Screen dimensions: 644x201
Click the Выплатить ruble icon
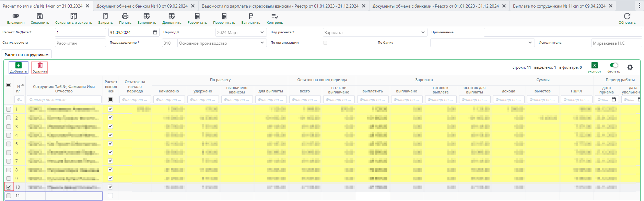pyautogui.click(x=251, y=16)
